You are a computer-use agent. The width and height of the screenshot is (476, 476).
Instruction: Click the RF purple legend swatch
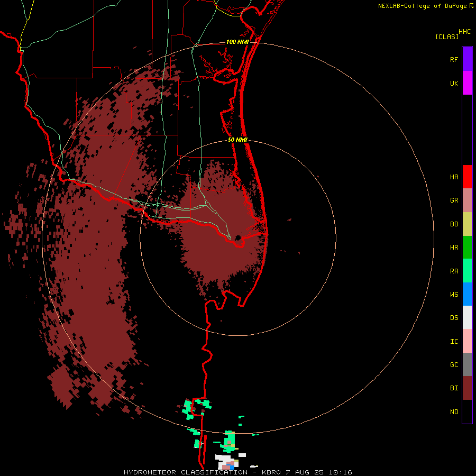tap(467, 59)
